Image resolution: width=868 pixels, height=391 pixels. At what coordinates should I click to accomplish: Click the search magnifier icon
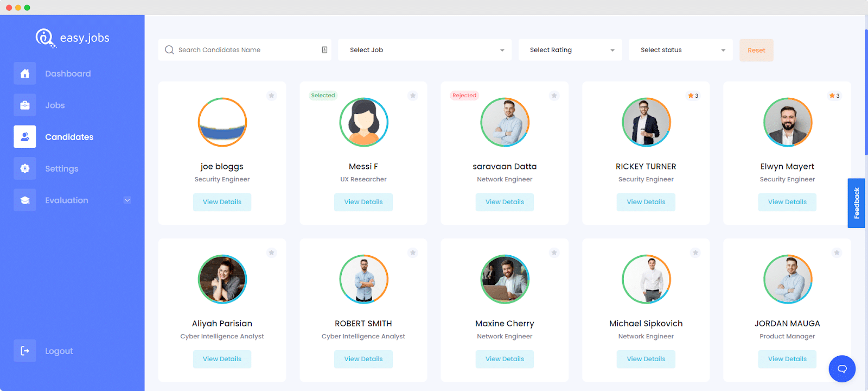(169, 50)
